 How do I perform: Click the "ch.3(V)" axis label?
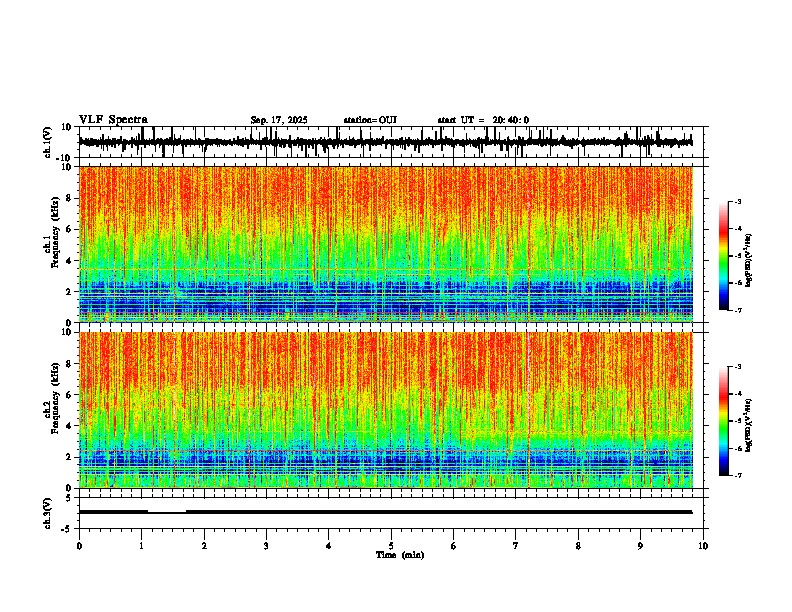coord(48,514)
